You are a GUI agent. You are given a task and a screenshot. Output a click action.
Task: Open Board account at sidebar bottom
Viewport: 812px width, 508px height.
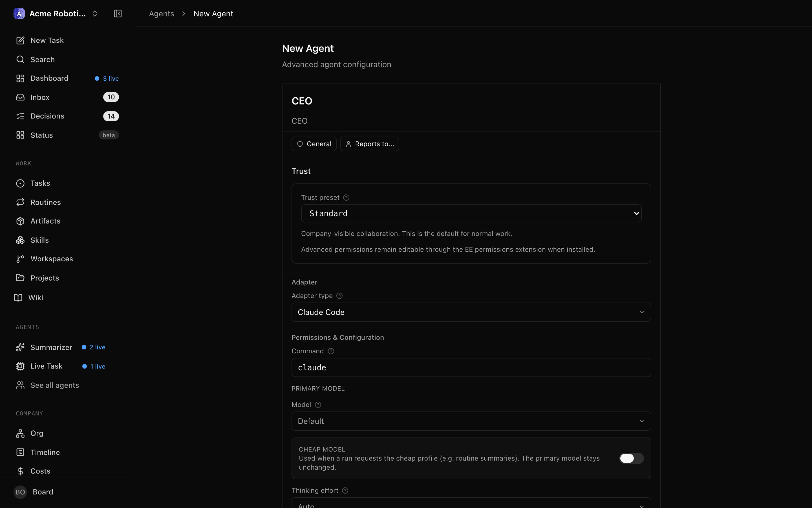pos(67,492)
